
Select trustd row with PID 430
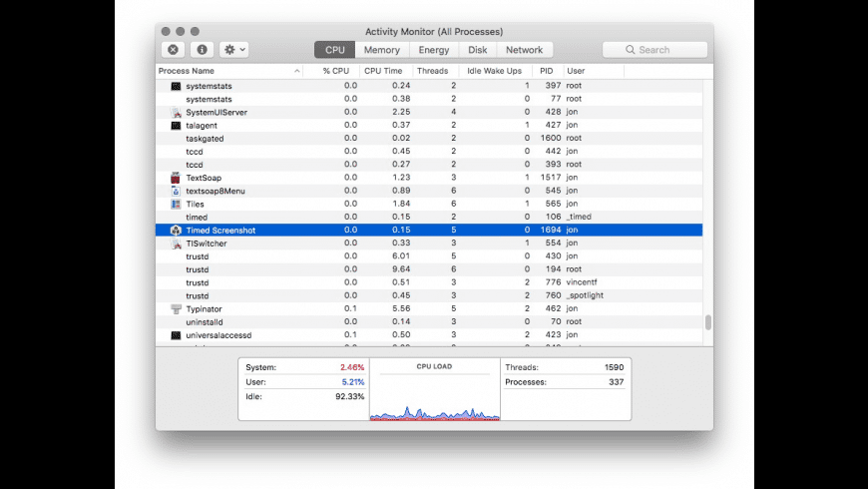[429, 256]
